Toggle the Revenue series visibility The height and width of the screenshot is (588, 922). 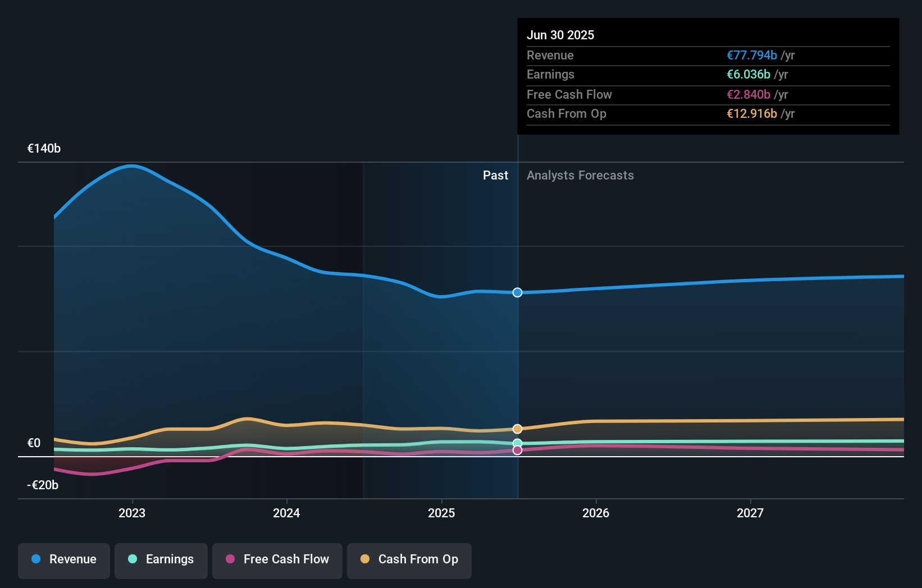[63, 559]
